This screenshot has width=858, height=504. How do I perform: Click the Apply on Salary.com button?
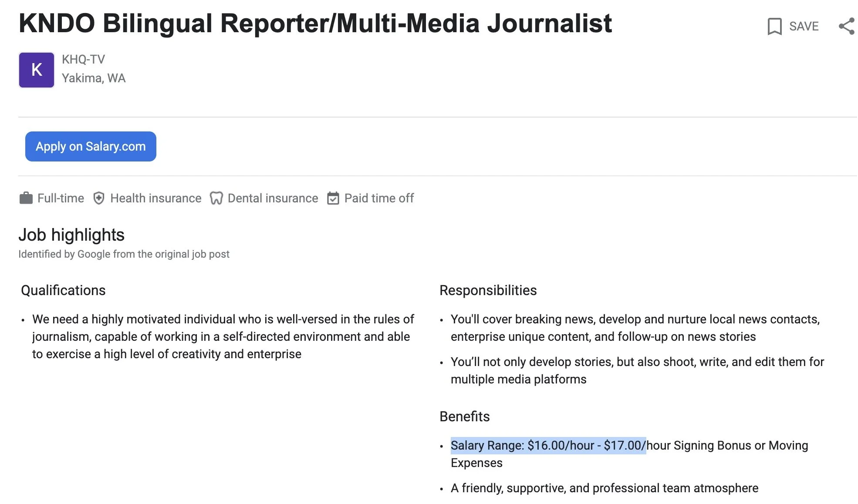click(x=91, y=146)
